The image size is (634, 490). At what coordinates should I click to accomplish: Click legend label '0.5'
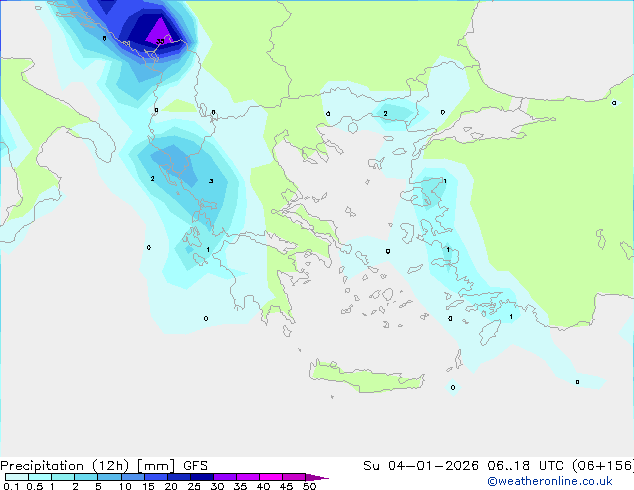(35, 486)
